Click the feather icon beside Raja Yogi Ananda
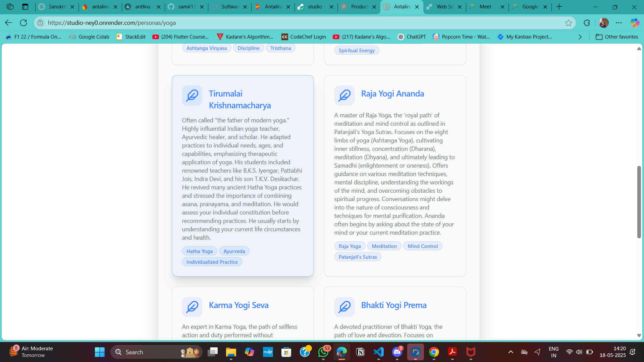 [x=344, y=96]
